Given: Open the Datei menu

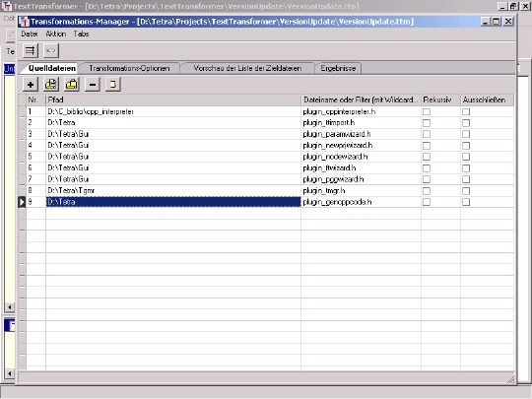Looking at the screenshot, I should [30, 33].
